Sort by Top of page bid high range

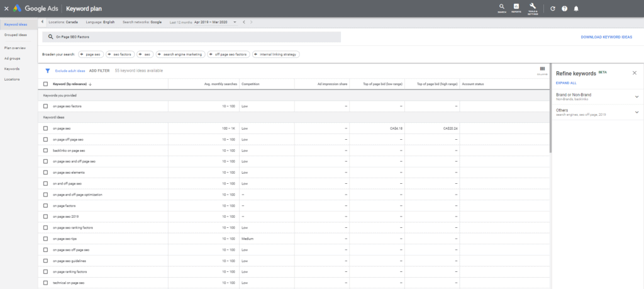pos(437,84)
